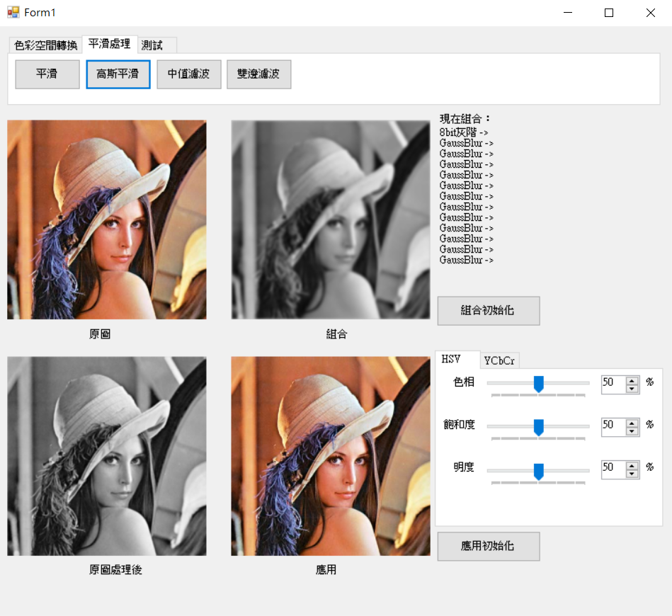Viewport: 672px width, 616px height.
Task: Close the Form1 window
Action: point(650,13)
